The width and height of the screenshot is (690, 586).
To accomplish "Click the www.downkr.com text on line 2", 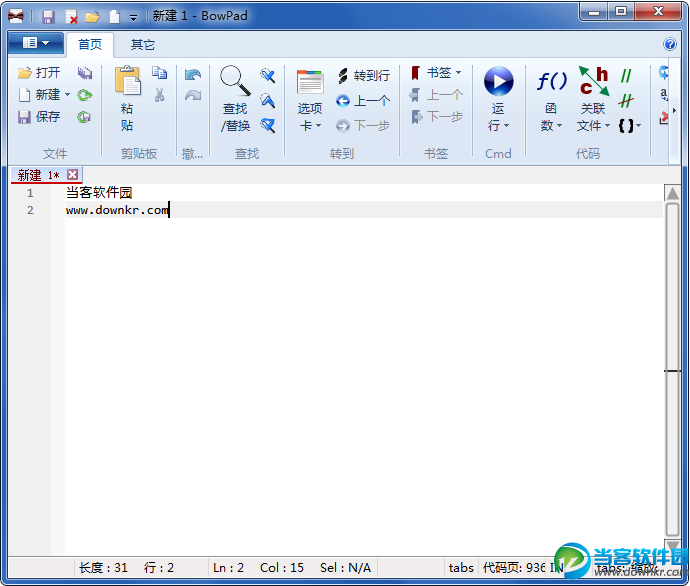I will coord(117,210).
